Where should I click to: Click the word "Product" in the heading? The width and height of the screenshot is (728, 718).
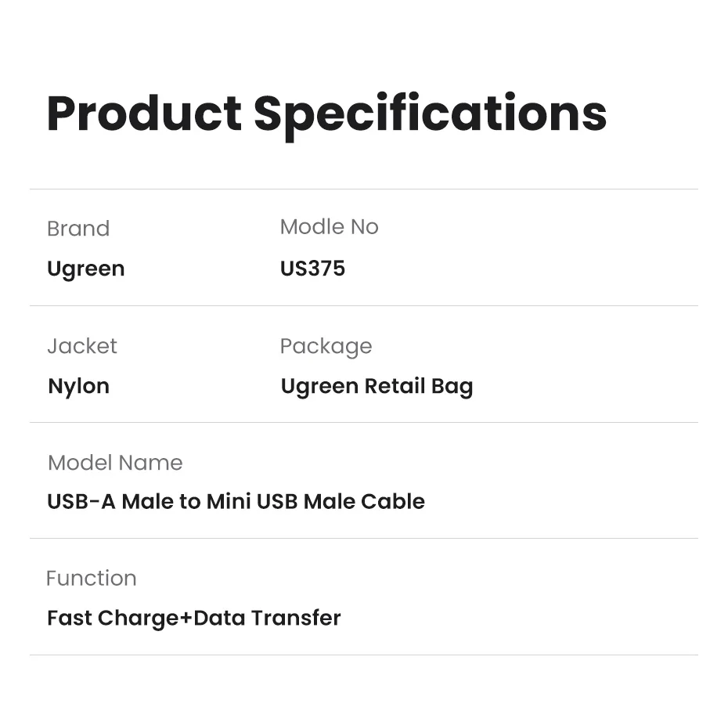point(144,114)
